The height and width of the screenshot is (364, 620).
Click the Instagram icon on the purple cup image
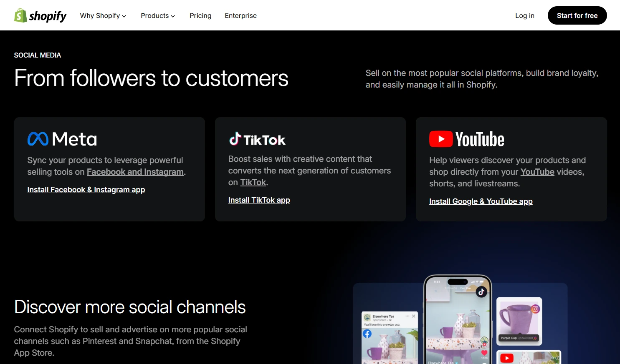coord(536,309)
